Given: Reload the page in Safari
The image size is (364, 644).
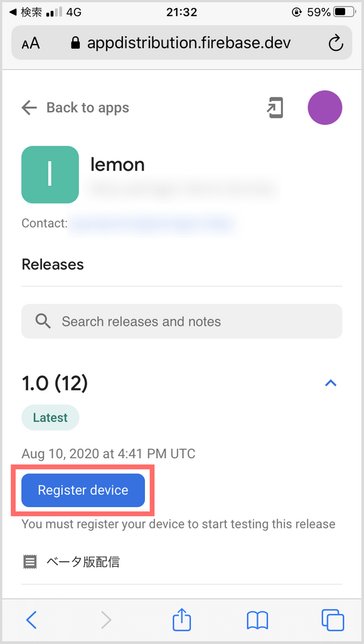Looking at the screenshot, I should [336, 43].
